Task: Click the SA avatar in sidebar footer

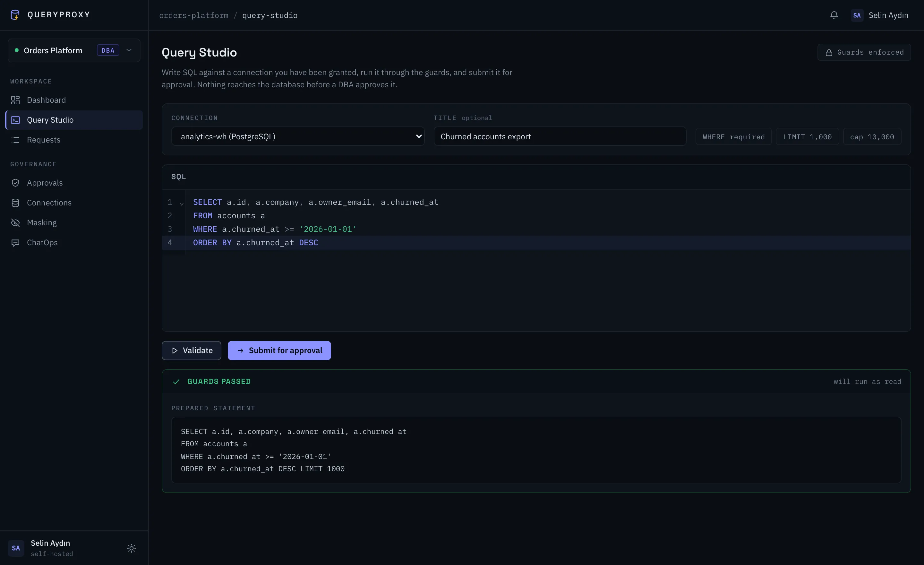Action: coord(16,548)
